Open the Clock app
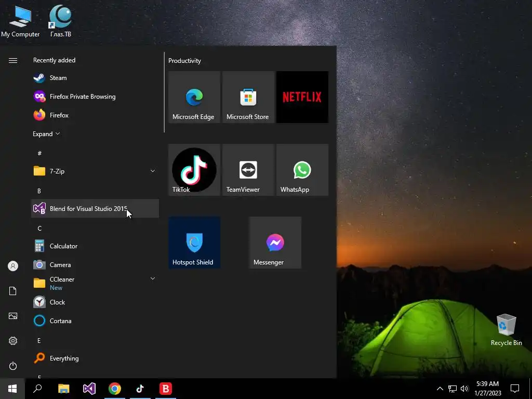 click(x=95, y=302)
